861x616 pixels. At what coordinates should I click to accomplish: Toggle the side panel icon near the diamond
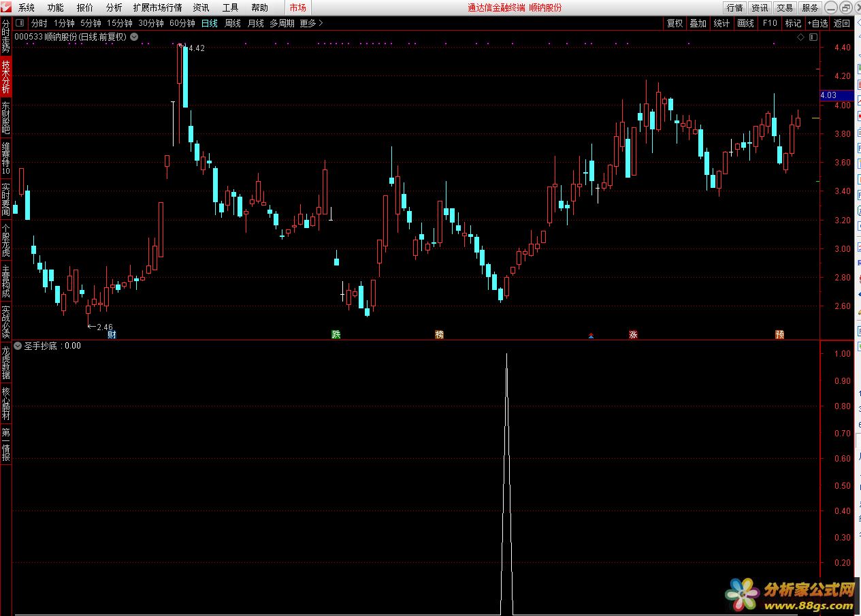point(813,37)
